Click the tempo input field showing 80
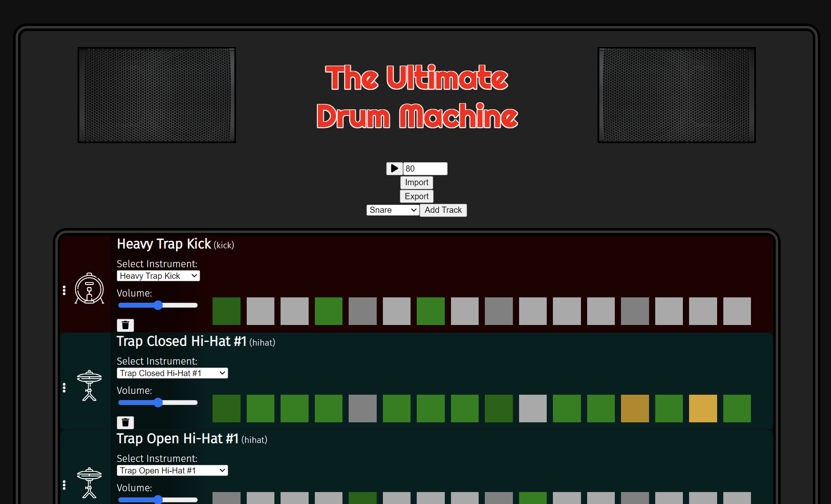This screenshot has height=504, width=831. tap(425, 168)
